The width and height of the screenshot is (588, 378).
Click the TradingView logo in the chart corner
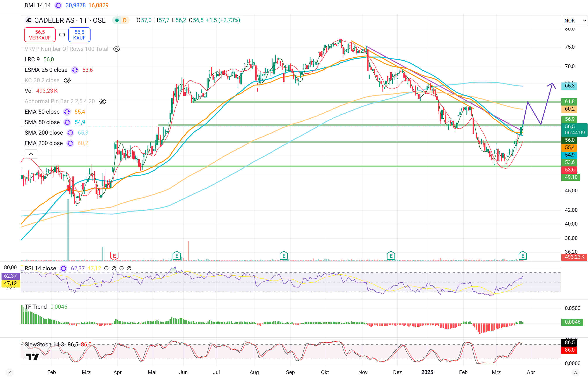[x=32, y=357]
